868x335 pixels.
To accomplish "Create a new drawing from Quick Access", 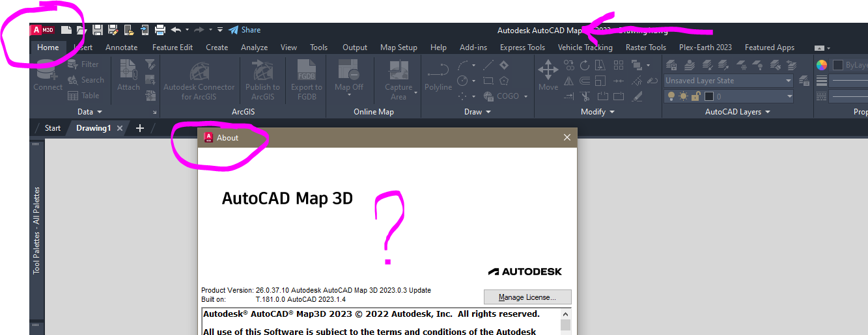I will (x=66, y=30).
